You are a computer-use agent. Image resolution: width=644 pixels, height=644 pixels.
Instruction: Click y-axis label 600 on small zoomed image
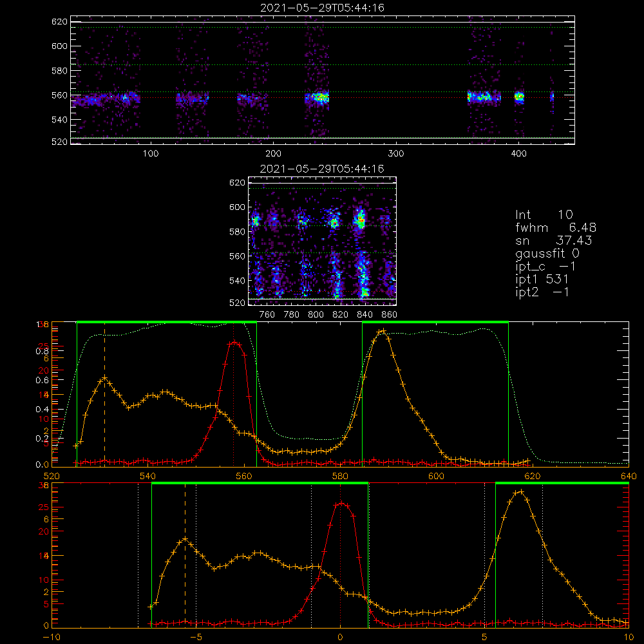coord(237,207)
